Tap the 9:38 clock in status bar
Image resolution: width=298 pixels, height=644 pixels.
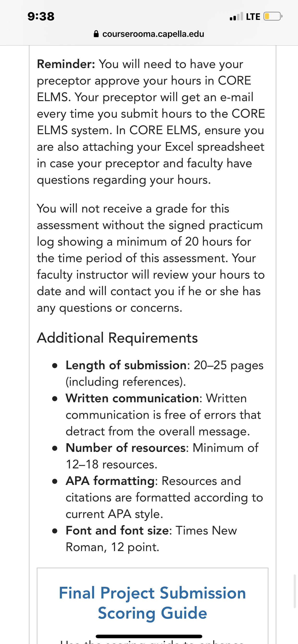coord(41,17)
